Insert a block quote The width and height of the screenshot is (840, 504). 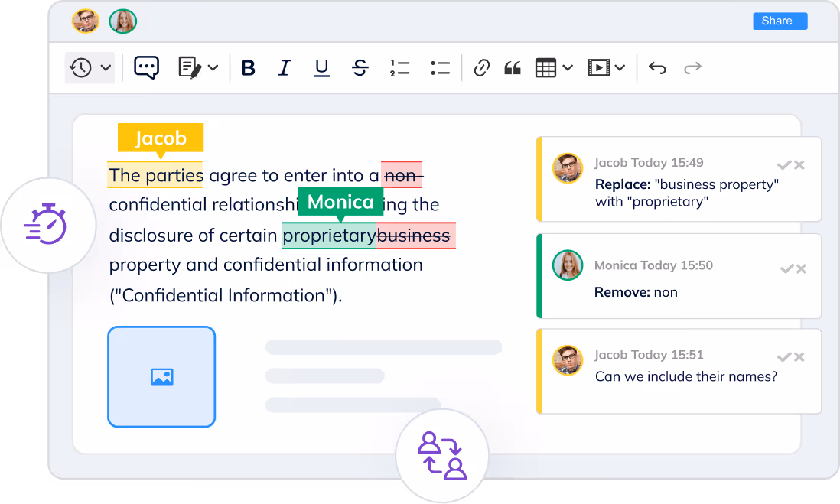tap(513, 68)
